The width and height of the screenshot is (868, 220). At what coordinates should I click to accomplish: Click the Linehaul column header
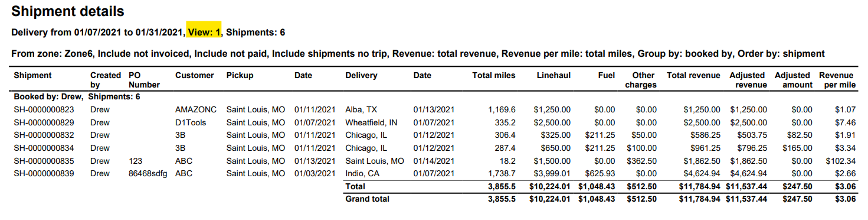point(553,75)
